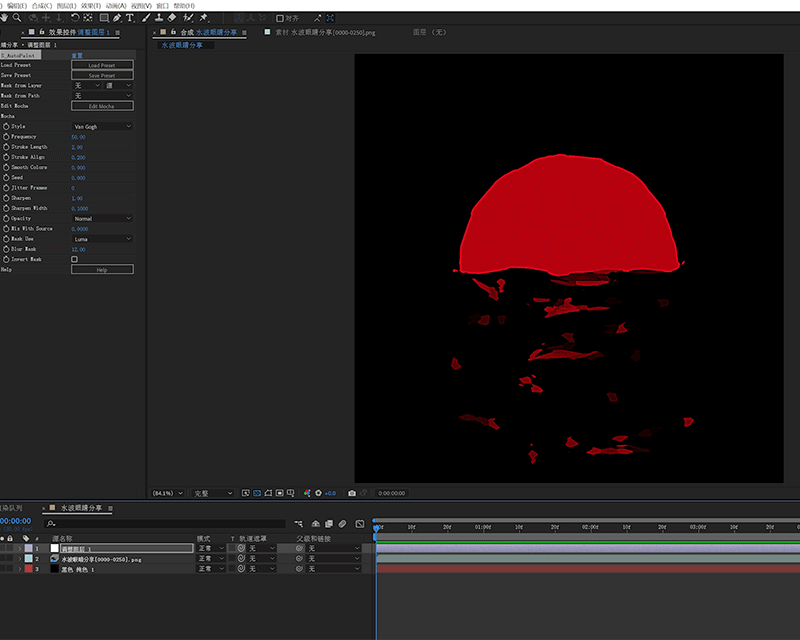The height and width of the screenshot is (640, 800).
Task: Toggle the 对齐 snapping checkbox
Action: click(280, 18)
